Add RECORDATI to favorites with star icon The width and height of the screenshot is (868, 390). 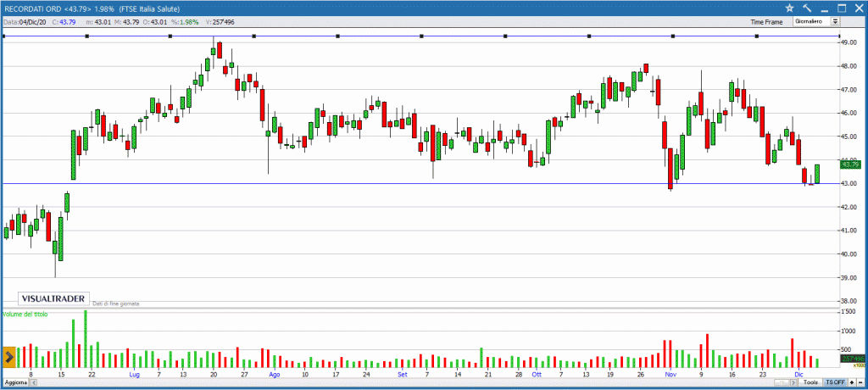click(789, 8)
